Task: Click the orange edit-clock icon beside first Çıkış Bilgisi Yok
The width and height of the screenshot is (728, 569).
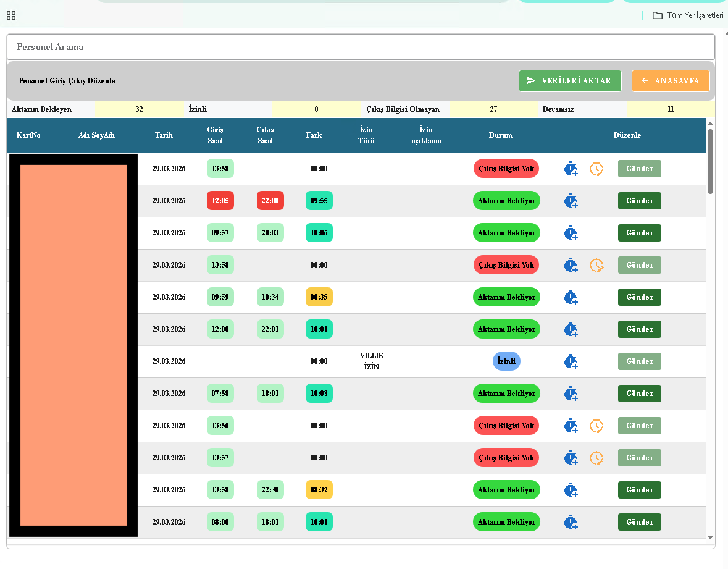Action: [x=596, y=168]
